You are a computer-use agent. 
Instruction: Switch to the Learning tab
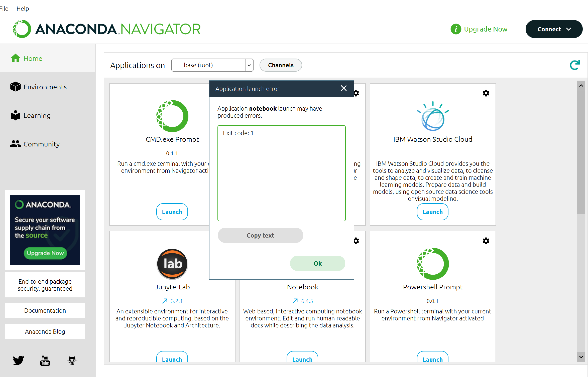pos(37,115)
